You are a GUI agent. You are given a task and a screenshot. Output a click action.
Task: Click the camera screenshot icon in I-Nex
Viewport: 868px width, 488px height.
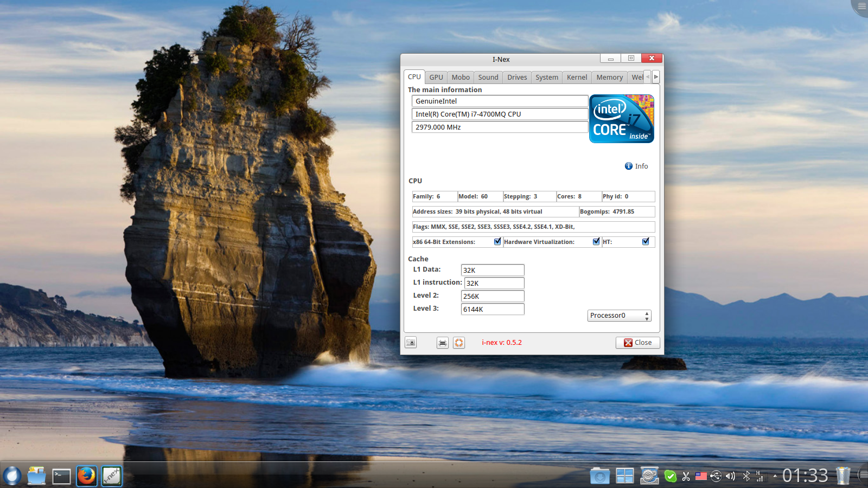(411, 343)
